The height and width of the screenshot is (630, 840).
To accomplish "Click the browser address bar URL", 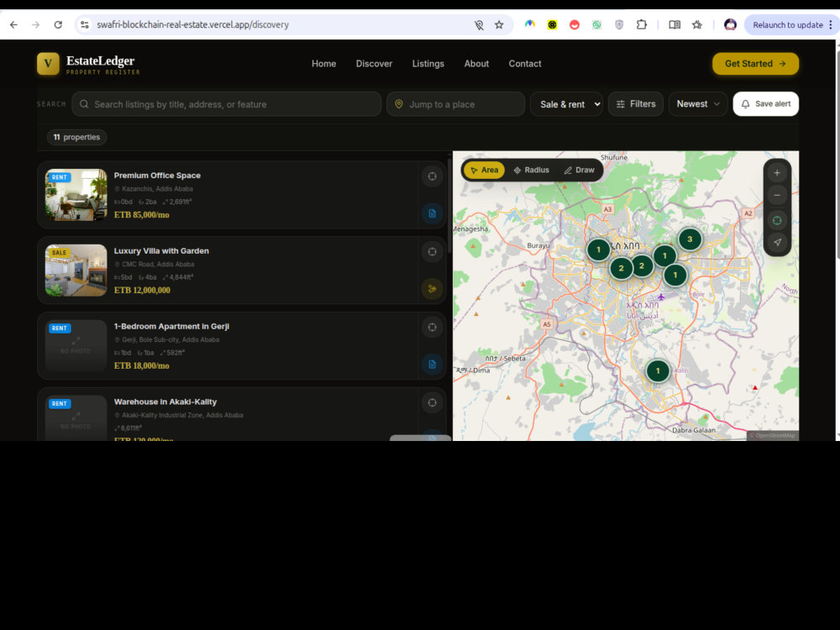I will pyautogui.click(x=193, y=24).
